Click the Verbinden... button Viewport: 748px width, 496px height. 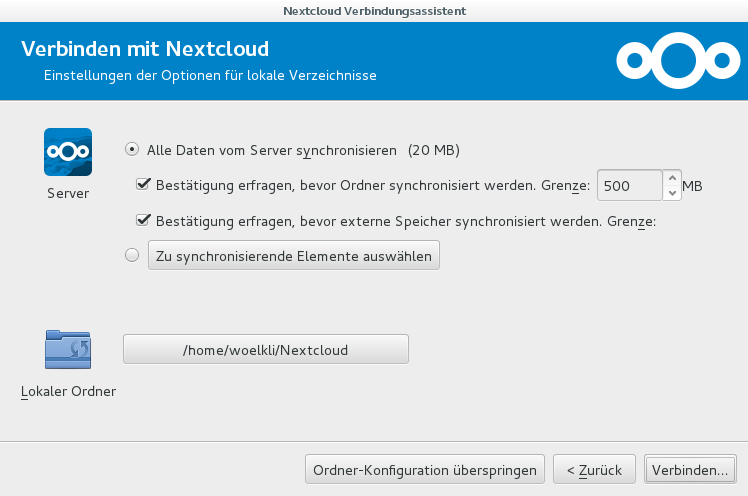click(x=690, y=469)
